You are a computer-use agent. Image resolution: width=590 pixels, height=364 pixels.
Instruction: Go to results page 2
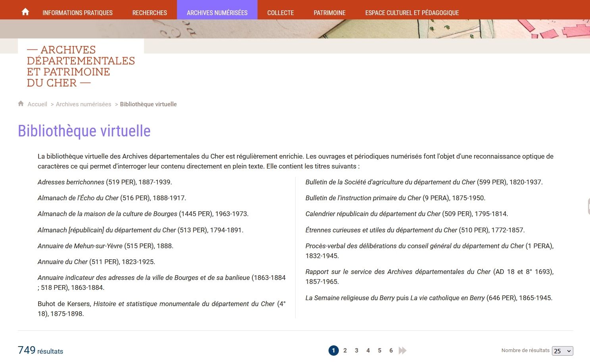[345, 351]
